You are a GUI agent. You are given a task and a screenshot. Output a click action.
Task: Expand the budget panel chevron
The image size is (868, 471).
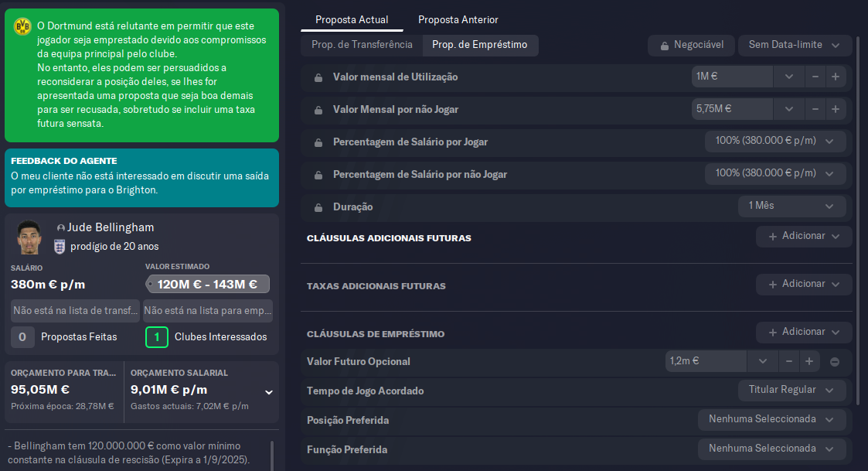(269, 392)
